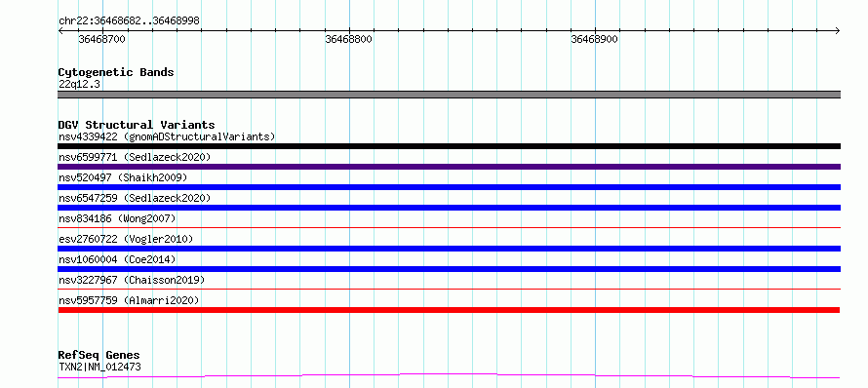
Task: Select the purple nsv6599771 variant bar
Action: (x=449, y=167)
